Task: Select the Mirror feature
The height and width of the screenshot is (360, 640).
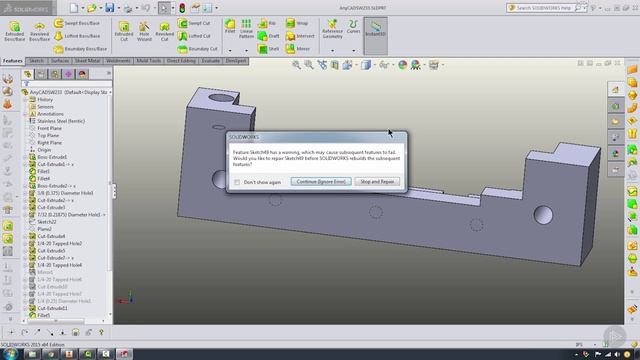Action: 298,49
